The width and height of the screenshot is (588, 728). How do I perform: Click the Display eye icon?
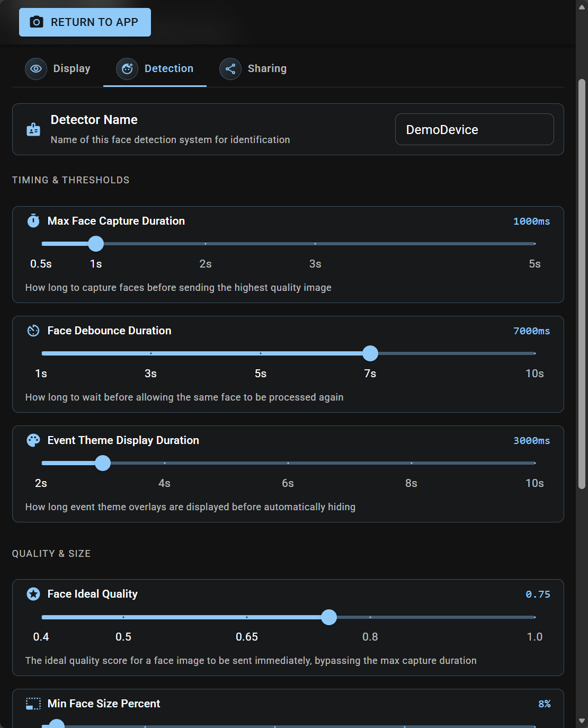tap(35, 68)
